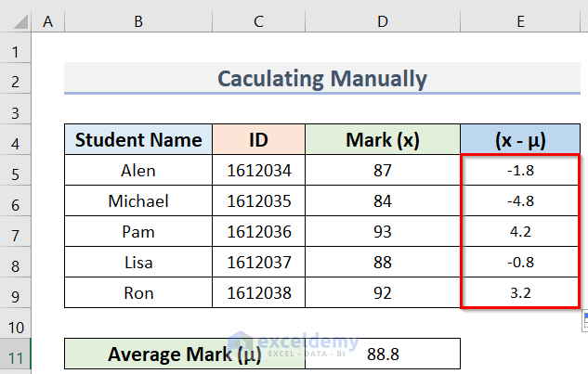Click the 'Caculating Manually' title cell
The image size is (588, 374).
pyautogui.click(x=322, y=80)
